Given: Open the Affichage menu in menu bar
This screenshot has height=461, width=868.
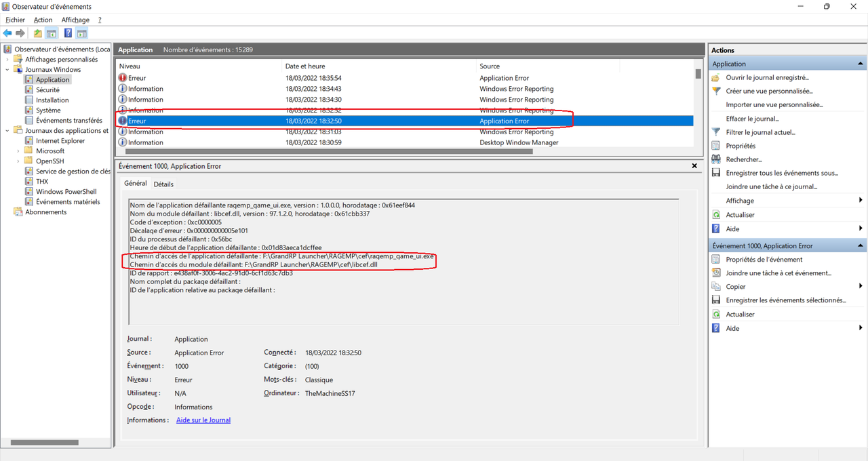Looking at the screenshot, I should click(75, 20).
